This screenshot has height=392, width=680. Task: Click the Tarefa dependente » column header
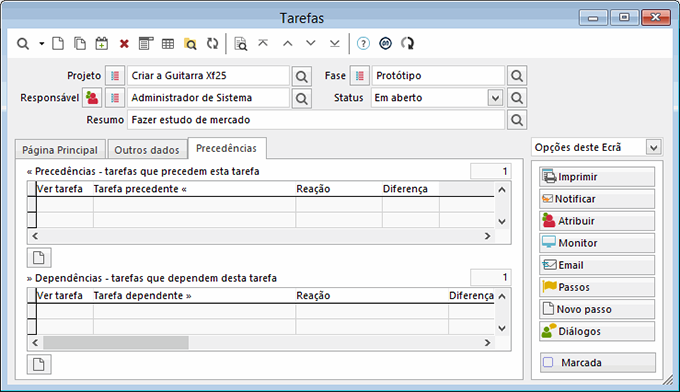(x=194, y=296)
